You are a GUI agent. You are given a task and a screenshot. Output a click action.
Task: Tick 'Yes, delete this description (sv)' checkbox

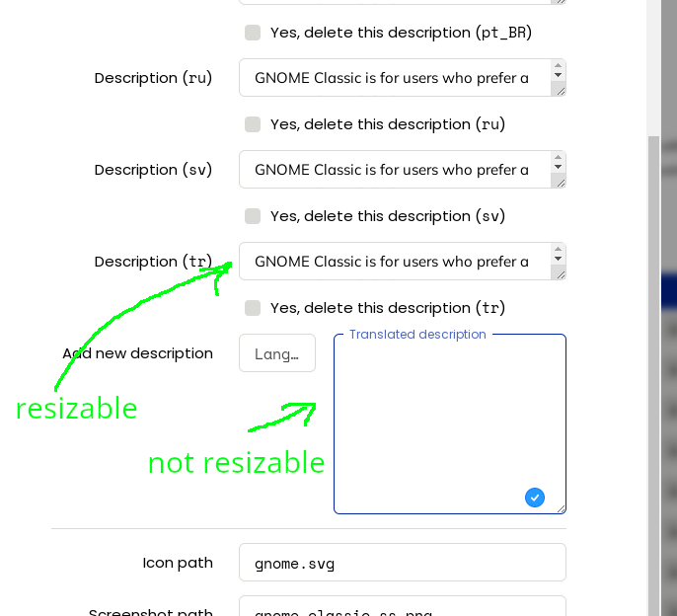tap(253, 216)
